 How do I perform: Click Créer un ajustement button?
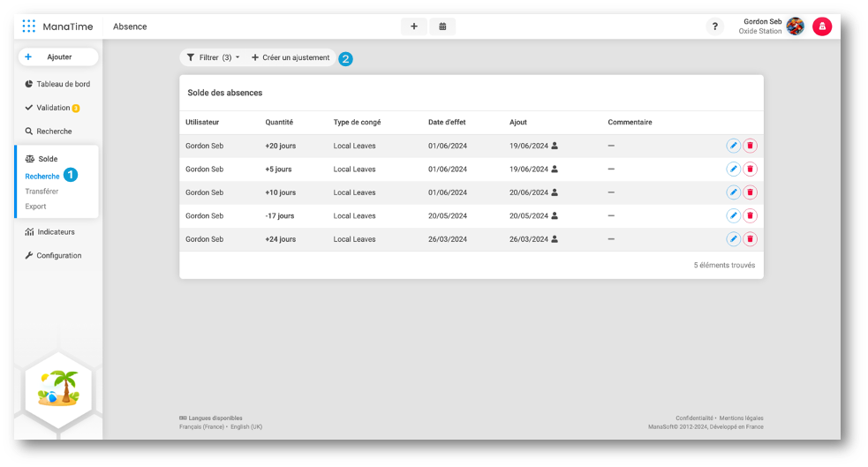coord(291,57)
